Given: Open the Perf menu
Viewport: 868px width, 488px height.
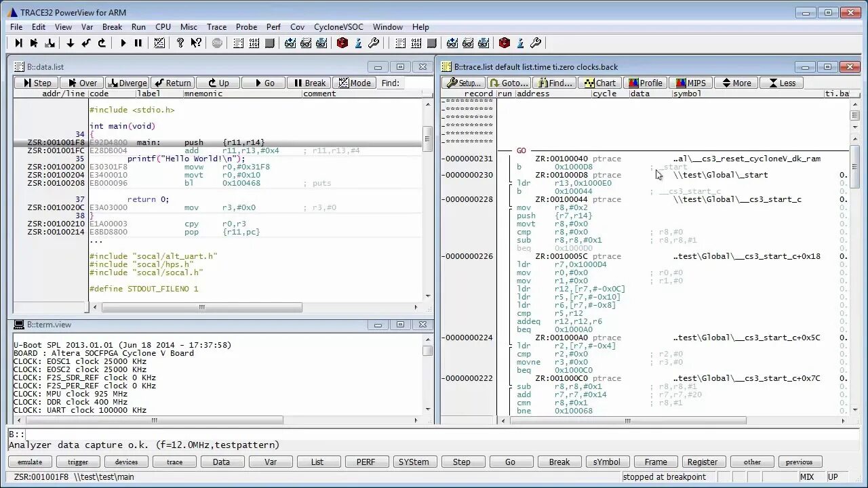Looking at the screenshot, I should (x=273, y=27).
